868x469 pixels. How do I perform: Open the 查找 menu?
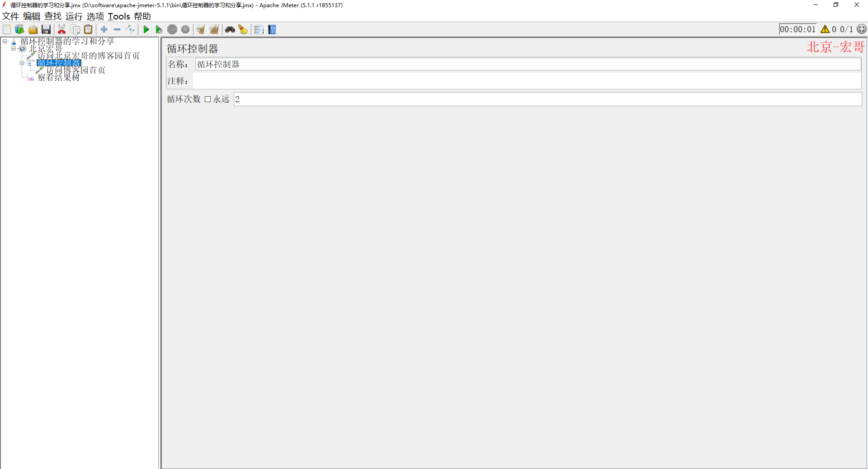(x=53, y=16)
